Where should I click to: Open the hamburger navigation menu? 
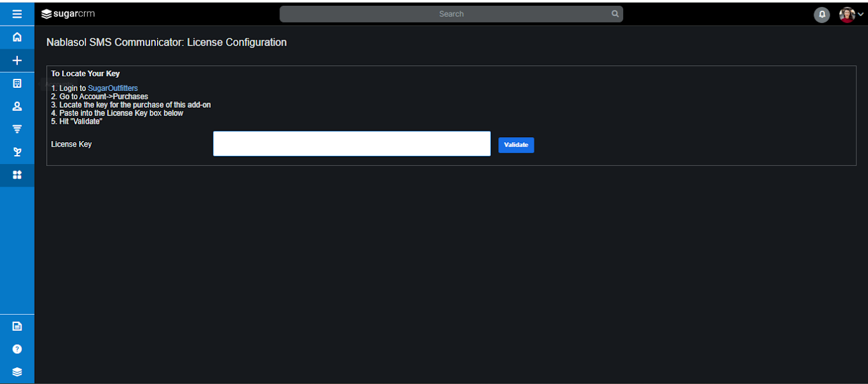[x=17, y=13]
